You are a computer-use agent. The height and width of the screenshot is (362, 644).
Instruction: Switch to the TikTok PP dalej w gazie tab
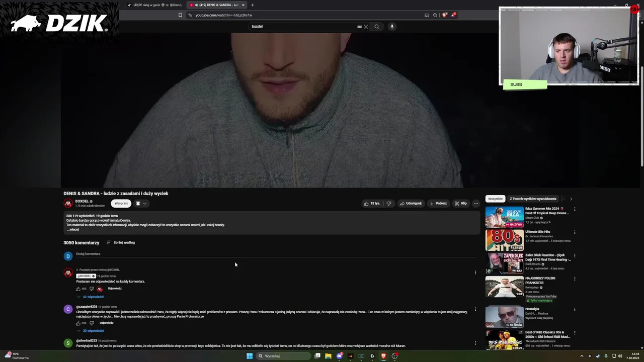154,5
